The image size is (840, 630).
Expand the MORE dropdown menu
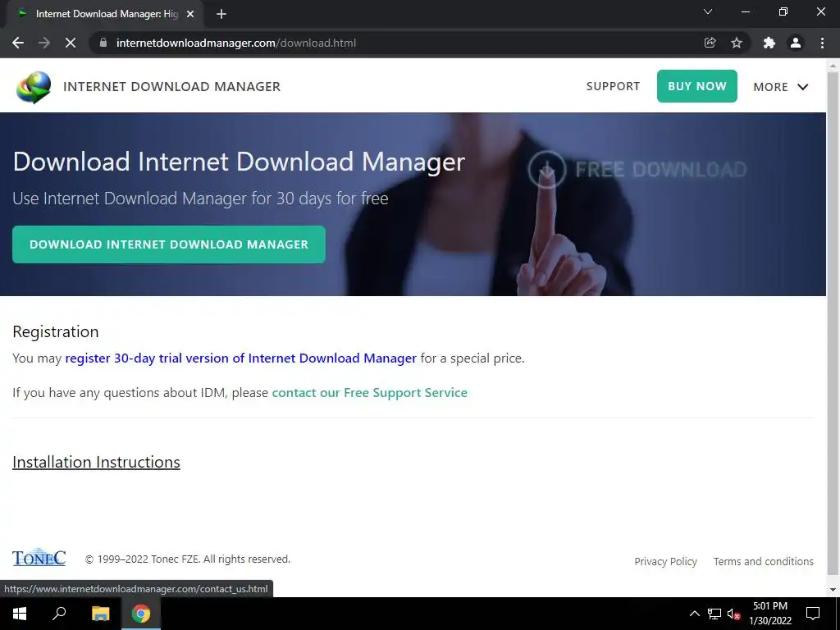coord(781,87)
